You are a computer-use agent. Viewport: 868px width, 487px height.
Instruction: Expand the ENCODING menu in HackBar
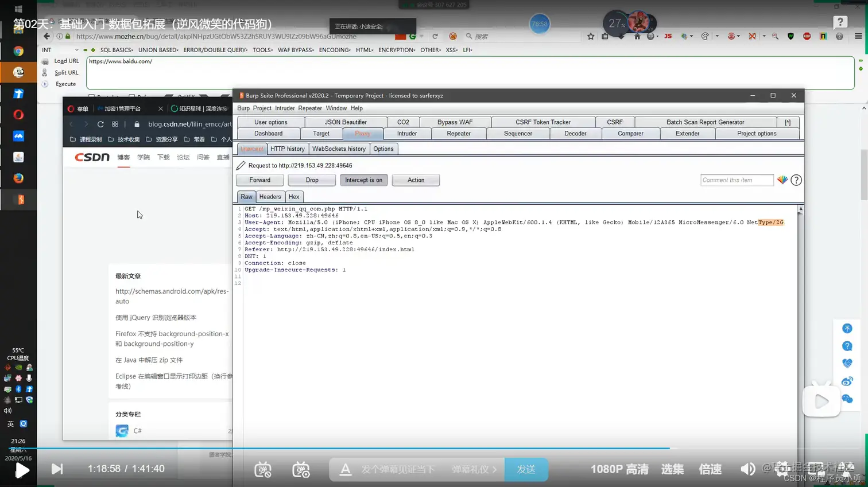[335, 50]
